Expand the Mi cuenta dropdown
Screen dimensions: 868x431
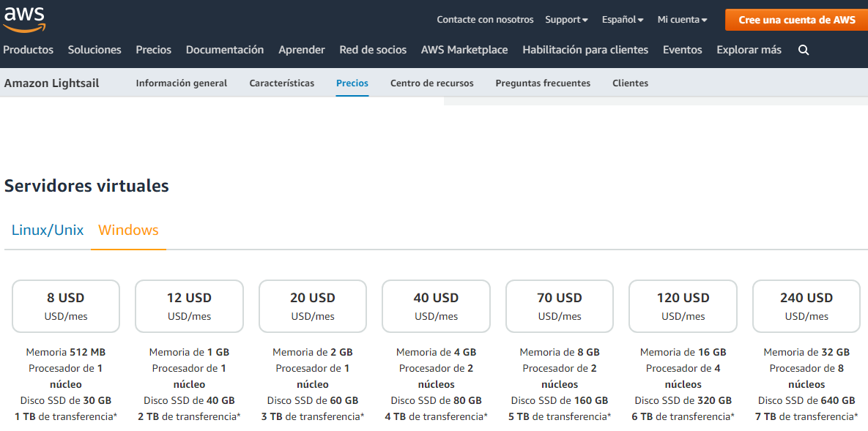(683, 20)
